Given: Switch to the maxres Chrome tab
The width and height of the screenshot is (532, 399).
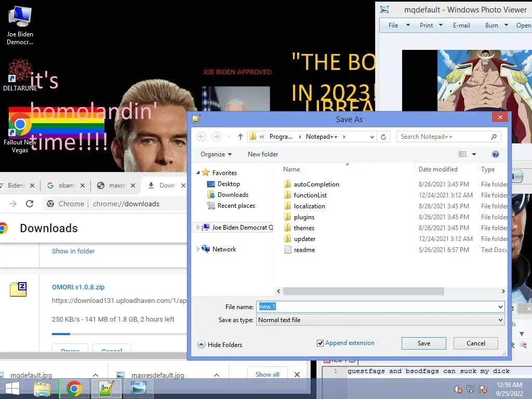Looking at the screenshot, I should 116,185.
